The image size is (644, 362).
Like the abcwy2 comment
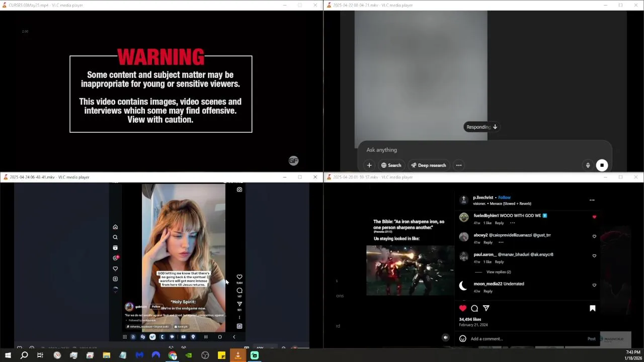[x=594, y=236]
